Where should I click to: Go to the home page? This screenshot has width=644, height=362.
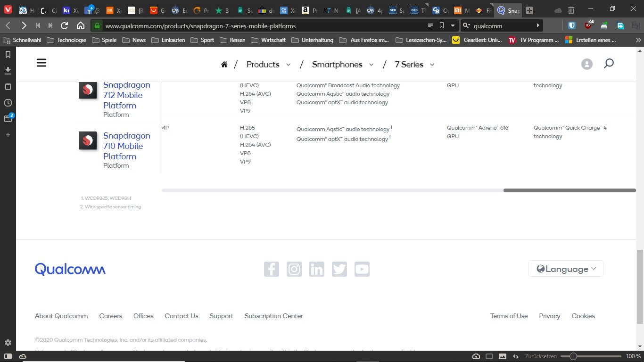tap(81, 25)
